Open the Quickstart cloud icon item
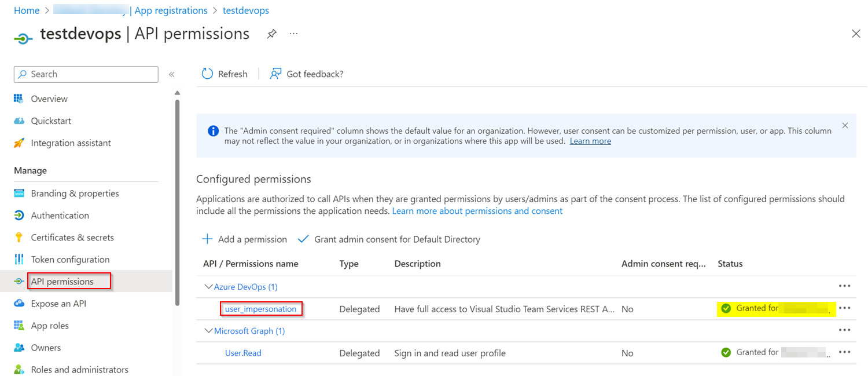Viewport: 868px width, 376px height. click(x=19, y=121)
